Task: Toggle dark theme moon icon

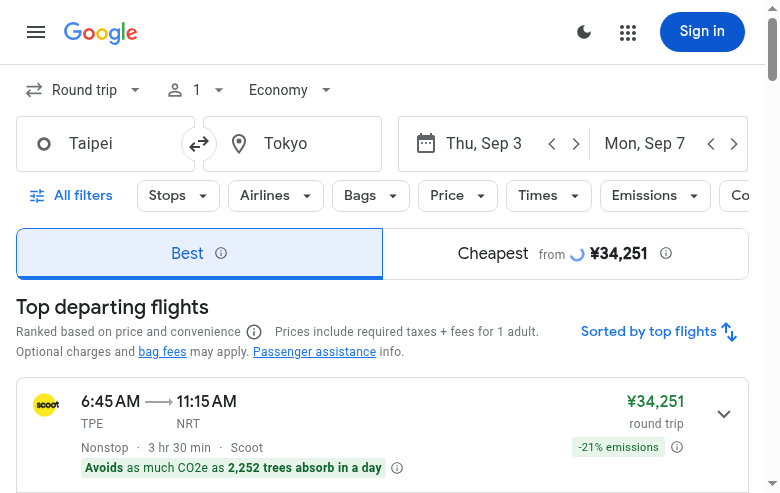Action: click(x=584, y=32)
